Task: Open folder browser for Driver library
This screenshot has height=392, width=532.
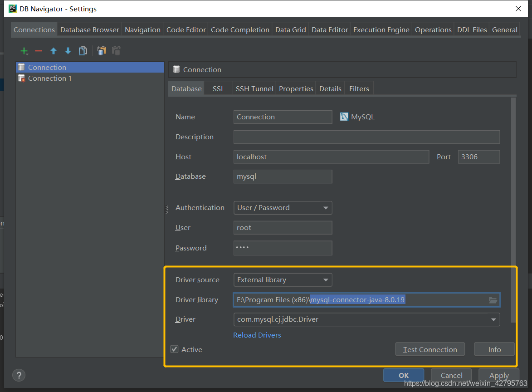Action: (493, 300)
